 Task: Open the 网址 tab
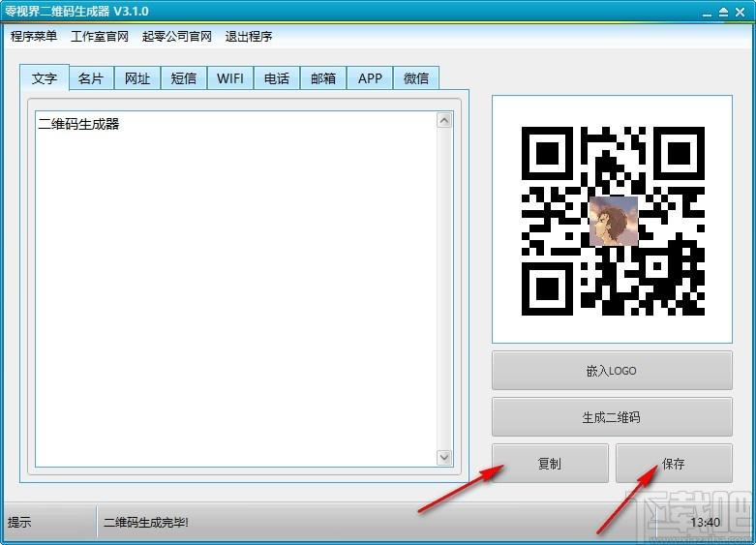137,78
